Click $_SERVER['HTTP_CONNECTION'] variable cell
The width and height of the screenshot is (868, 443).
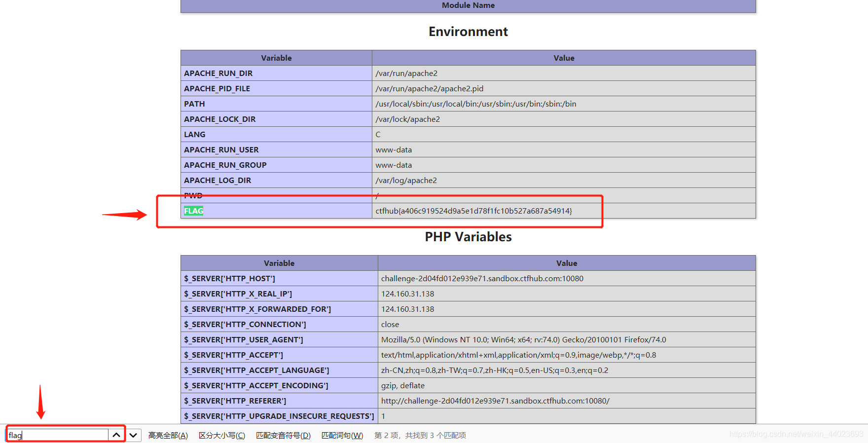pos(279,324)
